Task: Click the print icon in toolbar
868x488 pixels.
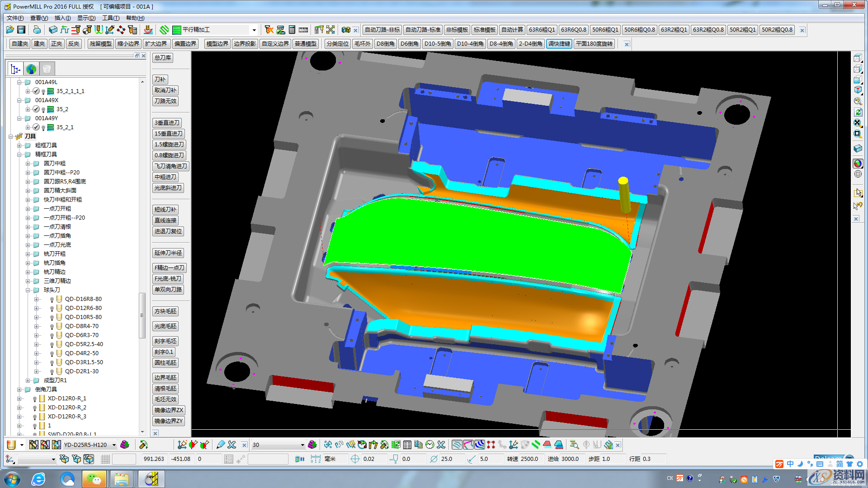Action: point(37,30)
